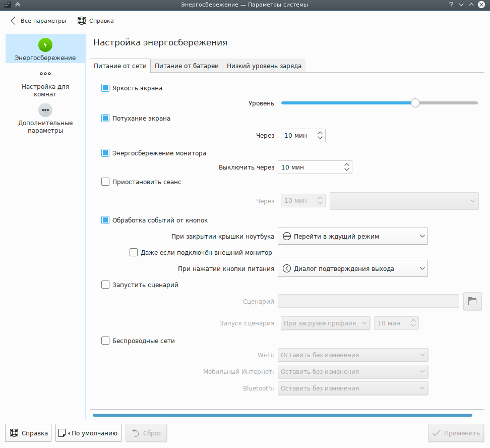The image size is (490, 448).
Task: Go back via Все параметры arrow
Action: coord(13,21)
